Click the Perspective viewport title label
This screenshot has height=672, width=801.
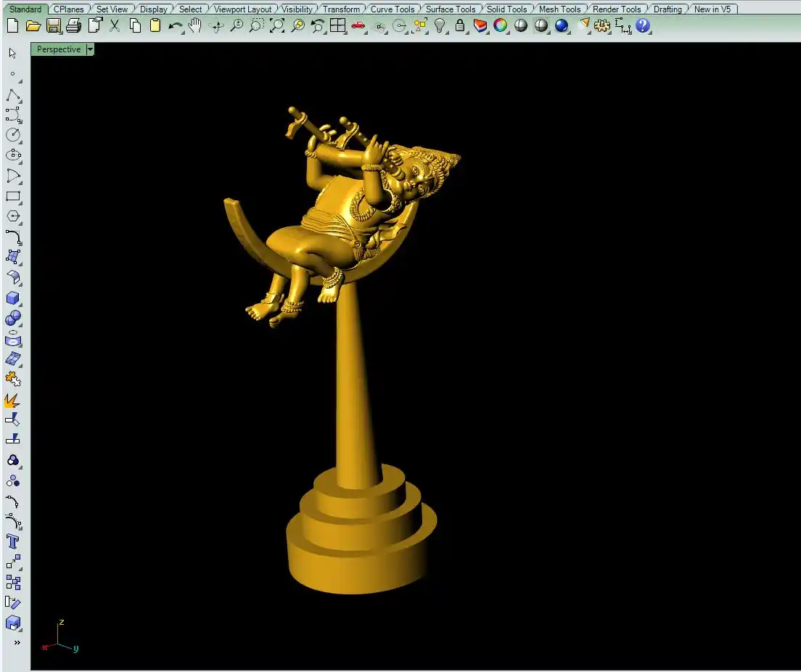click(x=59, y=49)
